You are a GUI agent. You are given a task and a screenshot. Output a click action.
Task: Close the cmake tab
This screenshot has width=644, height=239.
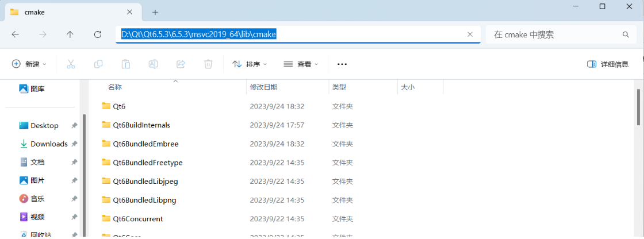[x=129, y=12]
